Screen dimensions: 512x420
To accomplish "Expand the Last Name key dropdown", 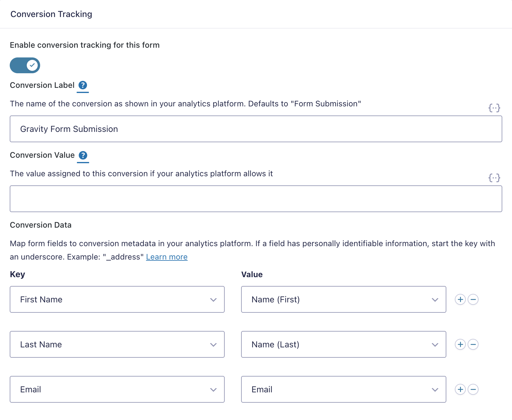I will tap(117, 344).
